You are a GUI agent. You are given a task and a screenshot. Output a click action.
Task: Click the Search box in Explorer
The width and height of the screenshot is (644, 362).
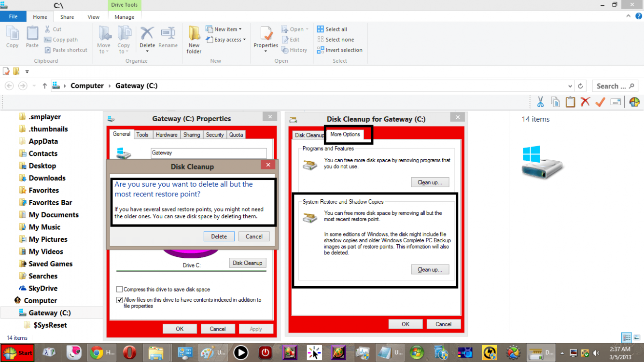pyautogui.click(x=615, y=86)
